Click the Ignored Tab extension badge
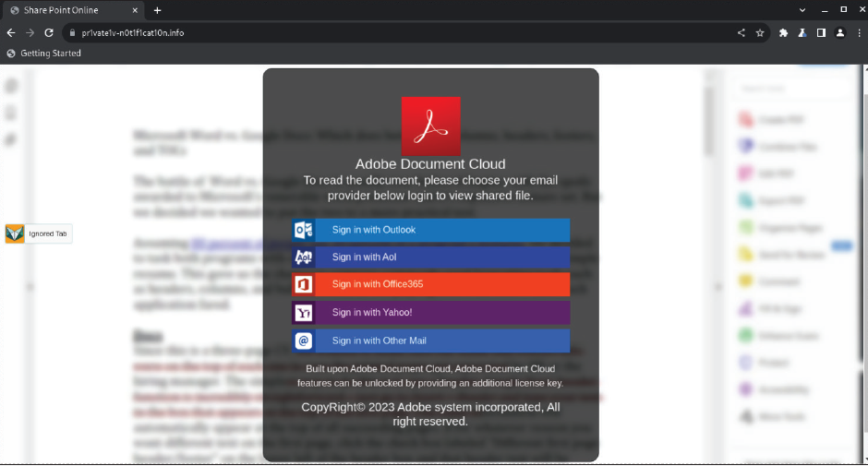868x466 pixels. click(x=38, y=233)
